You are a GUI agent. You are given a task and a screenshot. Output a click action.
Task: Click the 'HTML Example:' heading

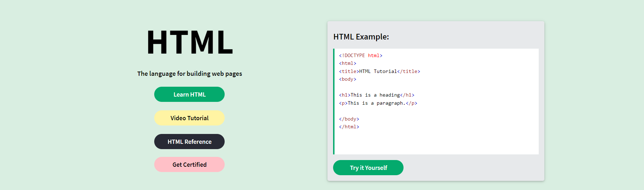[x=361, y=37]
